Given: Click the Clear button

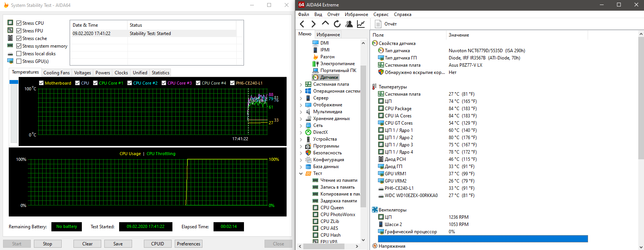Looking at the screenshot, I should [87, 244].
